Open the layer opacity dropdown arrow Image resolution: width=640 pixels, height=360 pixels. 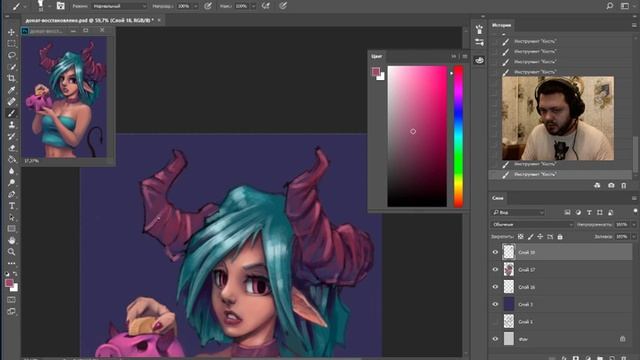tap(634, 224)
